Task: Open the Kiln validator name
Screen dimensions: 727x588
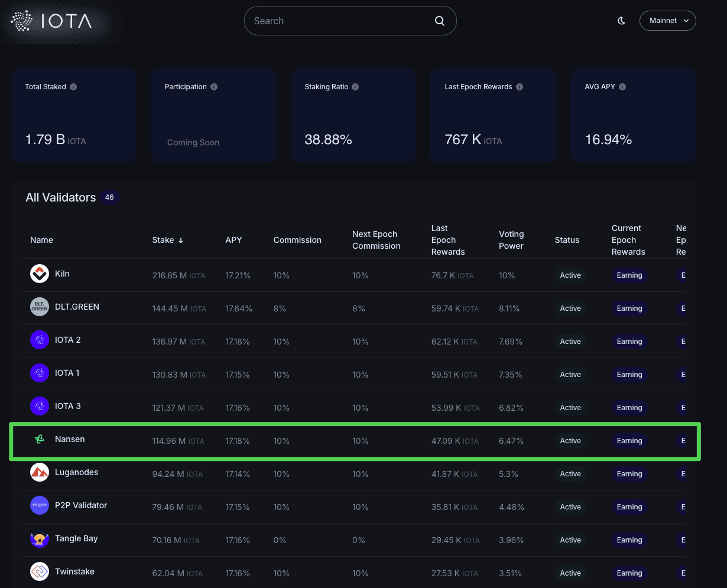Action: 62,274
